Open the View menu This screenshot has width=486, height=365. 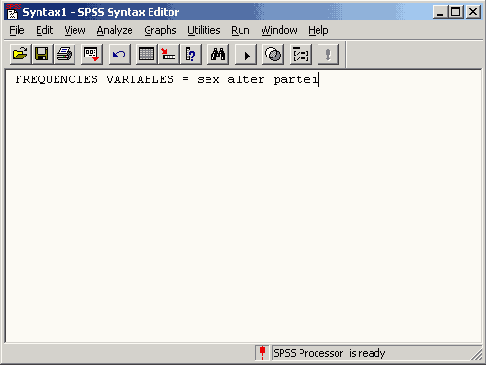pyautogui.click(x=75, y=30)
